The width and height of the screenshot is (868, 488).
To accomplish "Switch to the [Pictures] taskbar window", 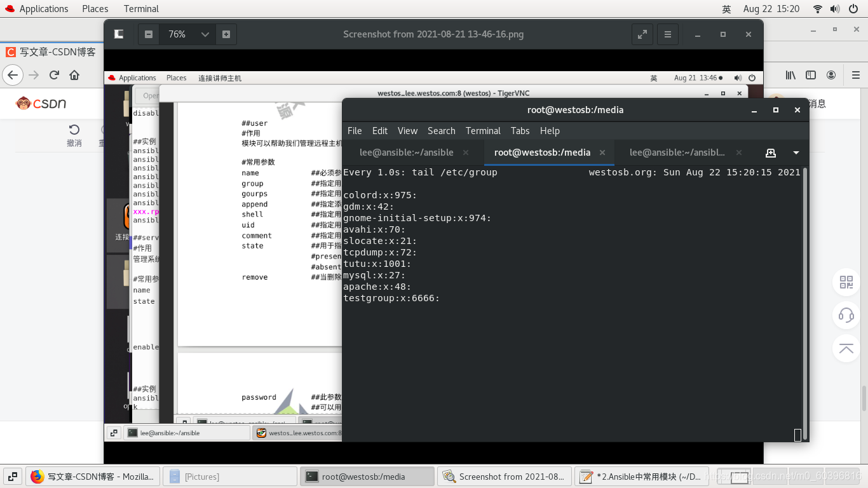I will [230, 476].
